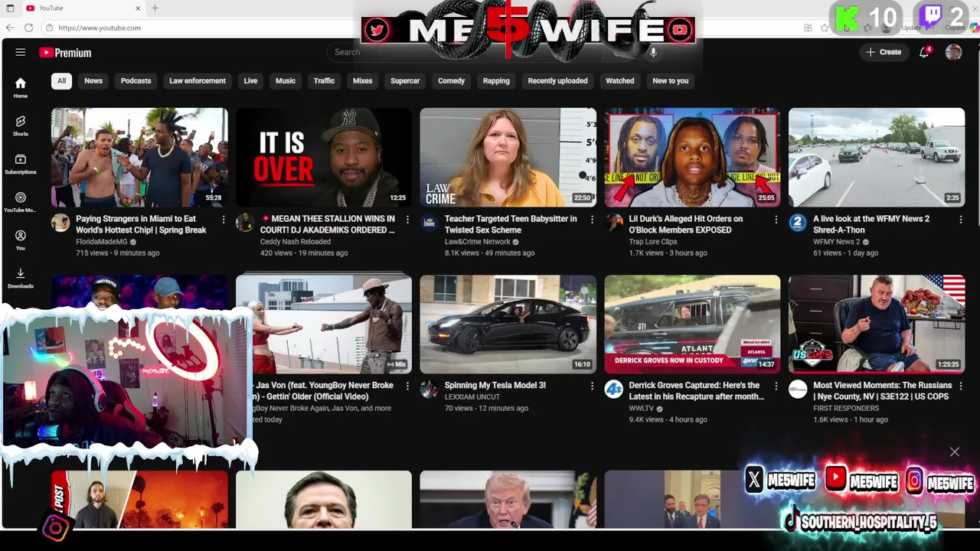Open Spinning My Tesla Model 3 thumbnail
The image size is (980, 551).
point(508,324)
